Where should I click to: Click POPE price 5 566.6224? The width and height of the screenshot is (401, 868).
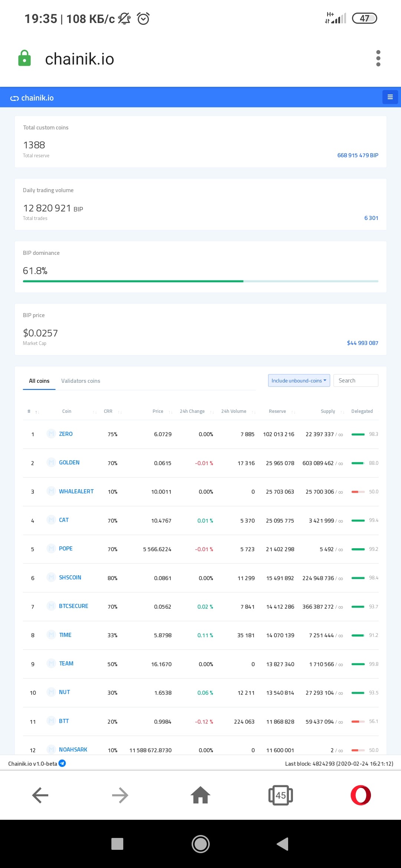point(157,549)
